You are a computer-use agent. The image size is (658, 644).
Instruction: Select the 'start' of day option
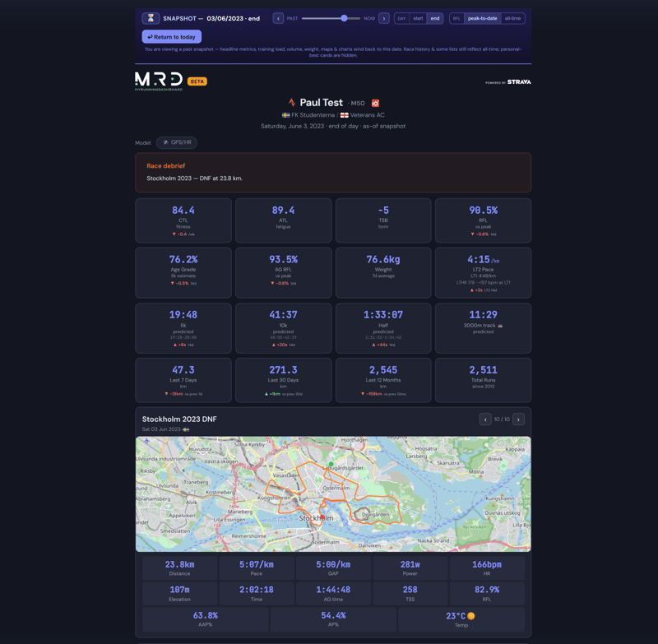[x=418, y=18]
